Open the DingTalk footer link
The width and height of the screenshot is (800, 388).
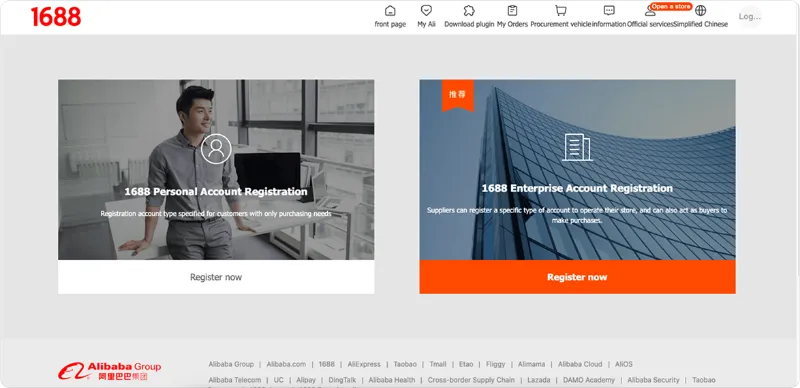[x=342, y=380]
